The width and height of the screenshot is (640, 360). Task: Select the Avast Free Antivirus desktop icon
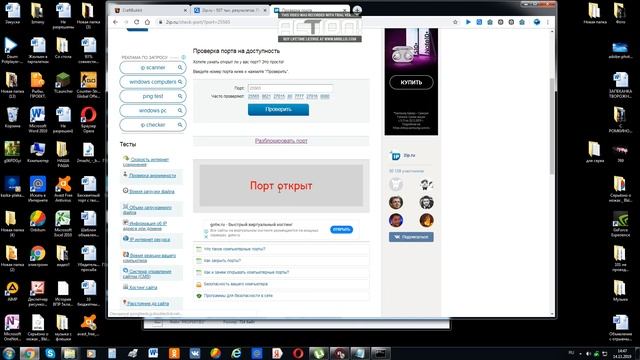pos(63,189)
